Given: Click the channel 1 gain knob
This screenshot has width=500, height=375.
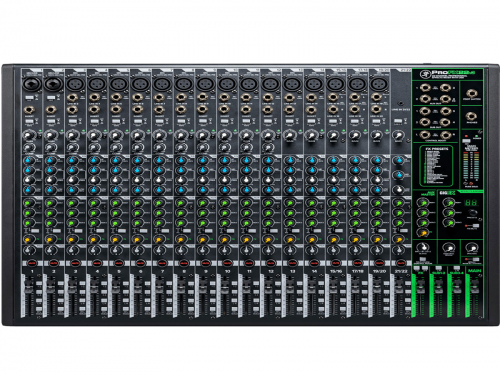Looking at the screenshot, I should click(29, 135).
